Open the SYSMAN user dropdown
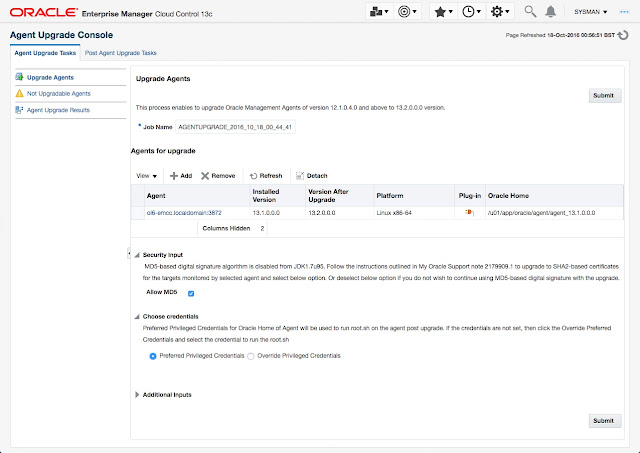 point(591,12)
